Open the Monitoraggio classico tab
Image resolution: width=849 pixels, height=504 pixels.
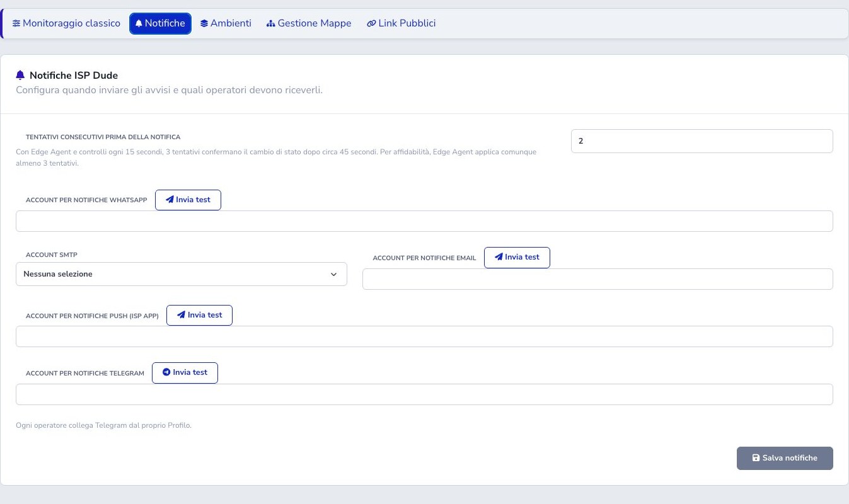[x=66, y=23]
